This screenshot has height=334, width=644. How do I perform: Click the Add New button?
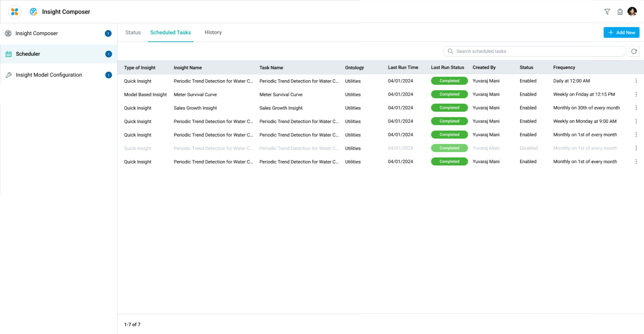pyautogui.click(x=621, y=32)
